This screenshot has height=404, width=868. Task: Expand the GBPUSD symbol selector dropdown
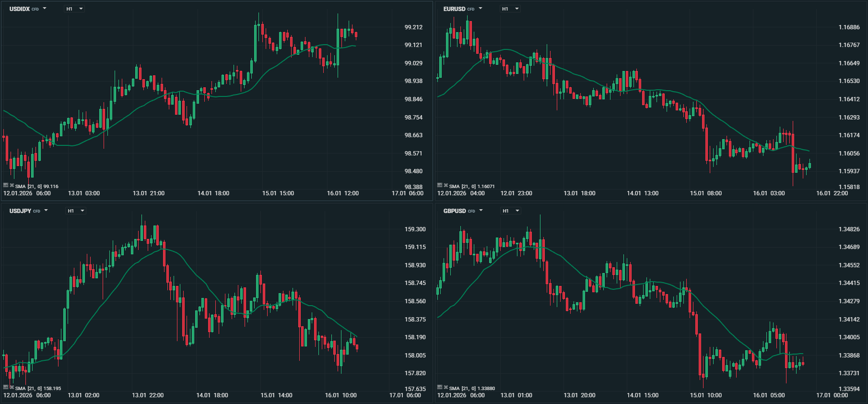coord(481,211)
